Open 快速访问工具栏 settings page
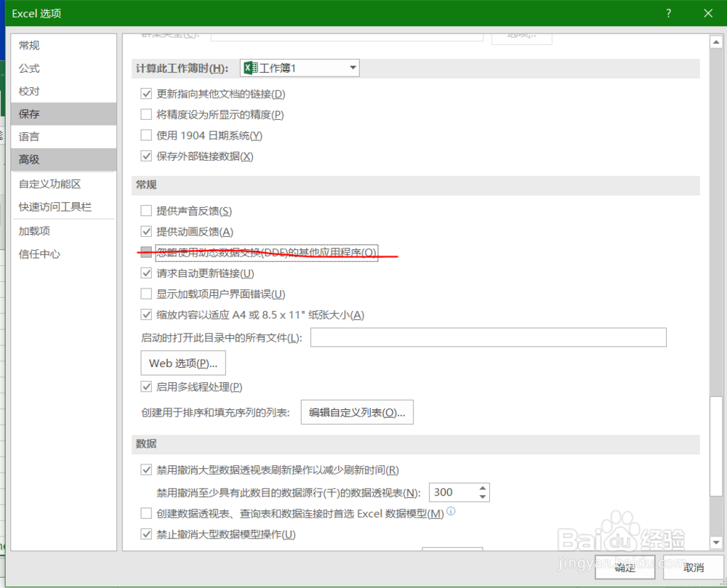Screen dimensions: 727x588 pyautogui.click(x=63, y=206)
